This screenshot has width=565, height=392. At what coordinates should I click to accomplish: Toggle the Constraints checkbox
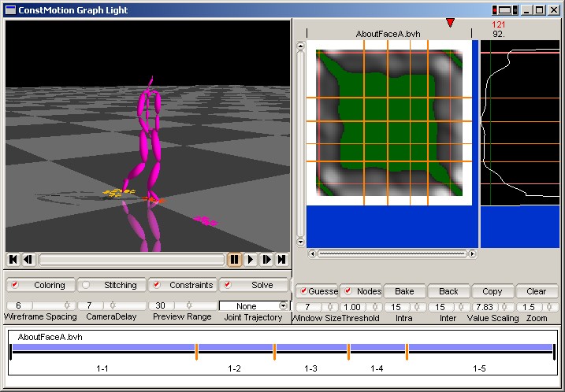click(x=156, y=285)
